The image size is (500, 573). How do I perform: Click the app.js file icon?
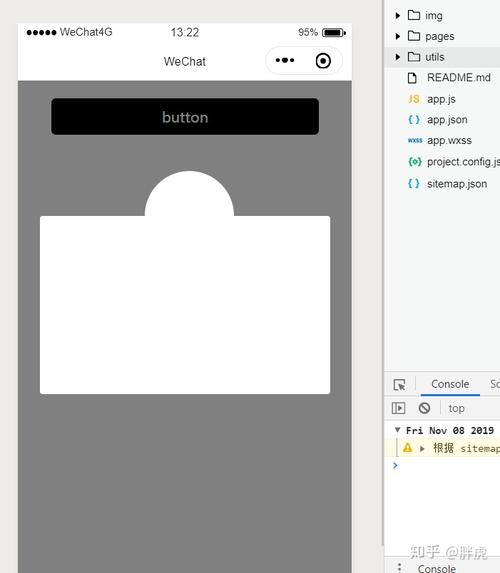[x=414, y=99]
